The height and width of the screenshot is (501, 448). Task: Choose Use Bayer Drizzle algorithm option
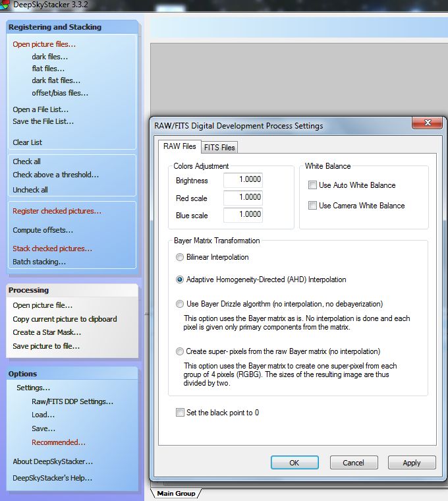(x=180, y=304)
